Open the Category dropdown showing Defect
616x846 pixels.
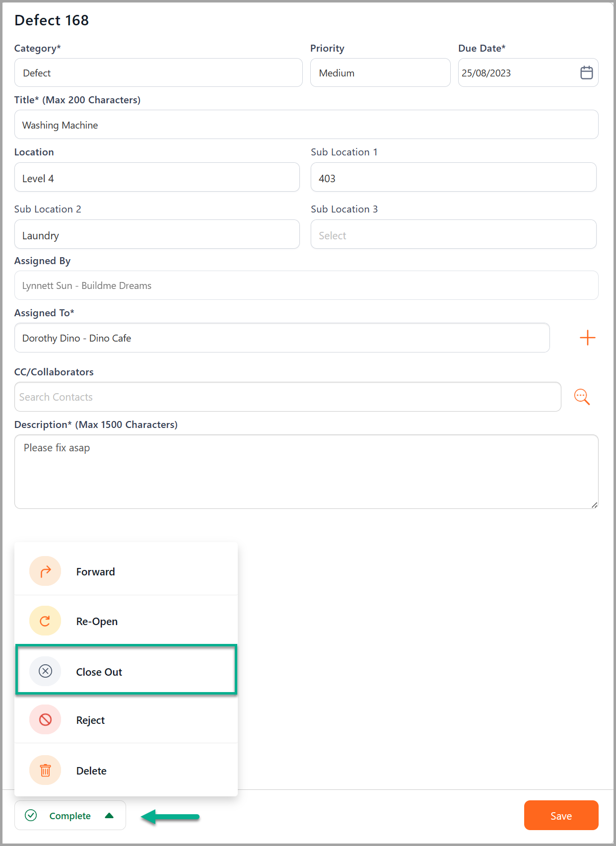[158, 72]
